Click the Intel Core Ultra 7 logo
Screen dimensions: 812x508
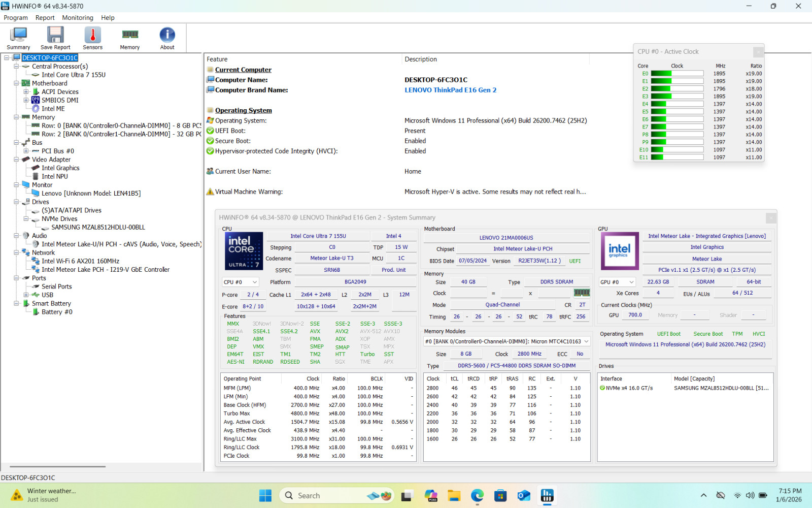[244, 251]
